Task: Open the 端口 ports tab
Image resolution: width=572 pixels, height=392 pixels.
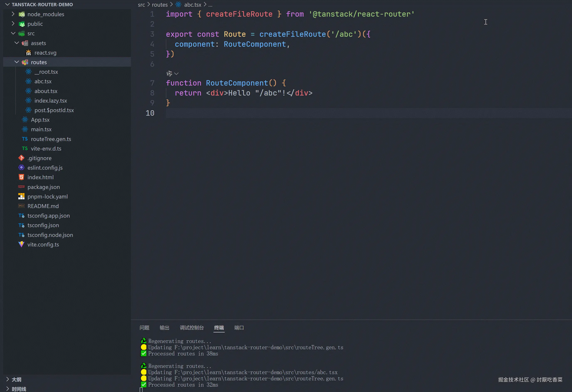Action: 239,328
